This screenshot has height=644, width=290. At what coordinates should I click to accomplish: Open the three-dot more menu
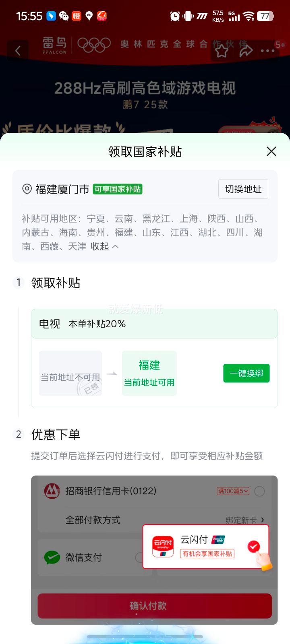pyautogui.click(x=267, y=51)
